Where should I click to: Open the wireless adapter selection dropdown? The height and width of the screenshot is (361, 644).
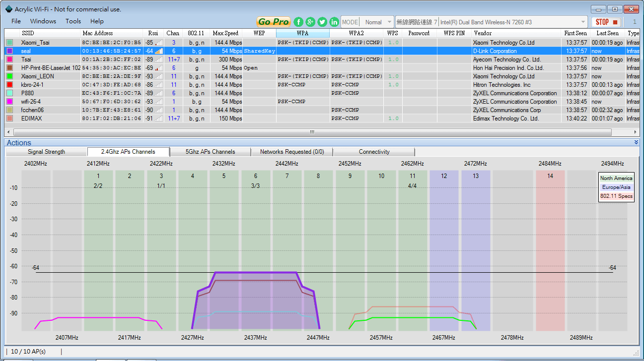coord(583,22)
